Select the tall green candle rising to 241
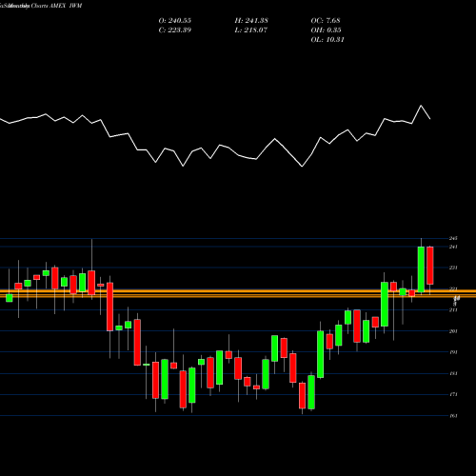This screenshot has height=476, width=476. pos(421,269)
